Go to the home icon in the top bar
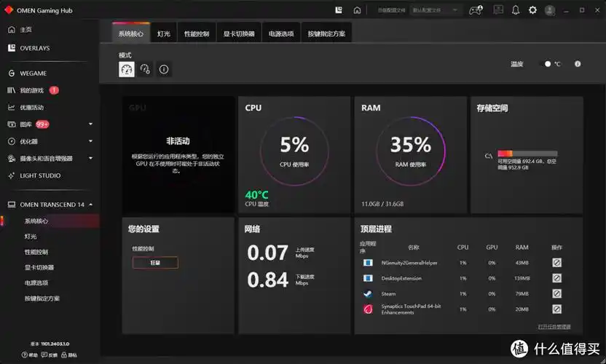Image resolution: width=606 pixels, height=364 pixels. (357, 10)
